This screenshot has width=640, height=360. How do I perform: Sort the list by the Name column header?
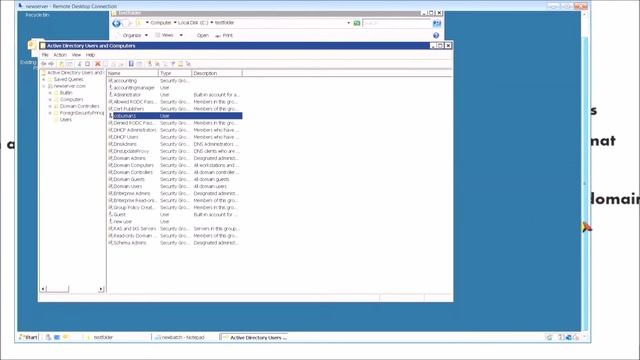pyautogui.click(x=132, y=73)
